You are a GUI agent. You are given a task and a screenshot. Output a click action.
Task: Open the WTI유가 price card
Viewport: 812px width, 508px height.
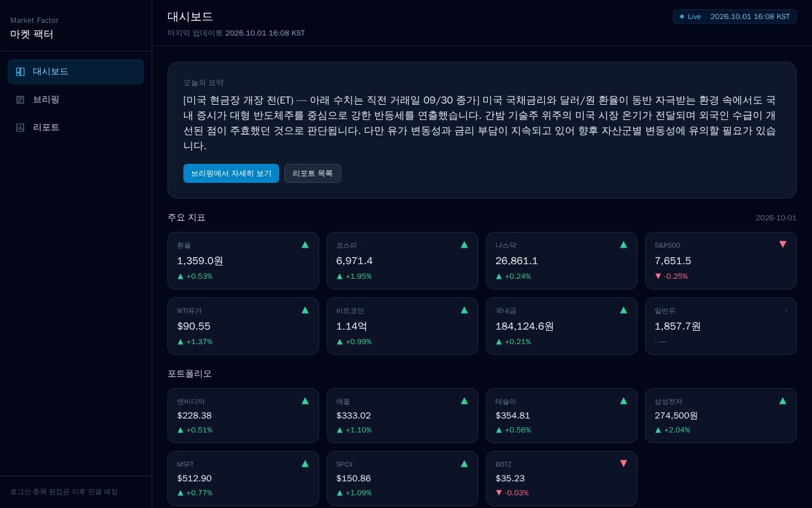click(243, 326)
